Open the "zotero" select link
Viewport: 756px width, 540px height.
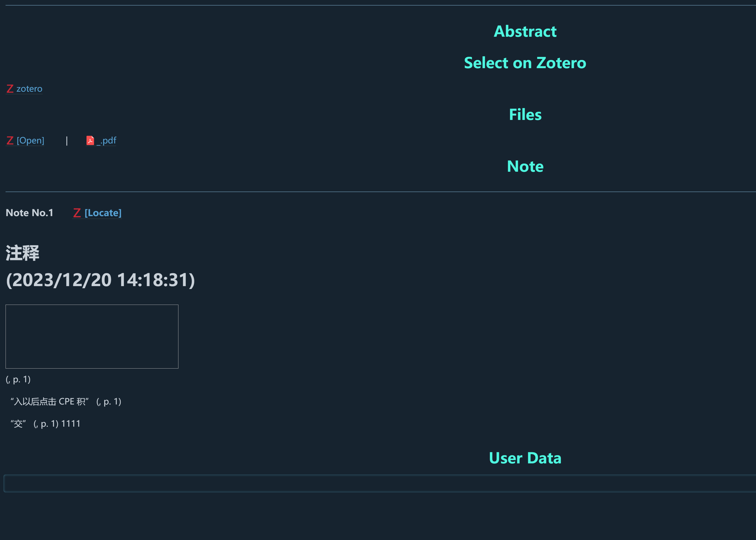tap(29, 89)
